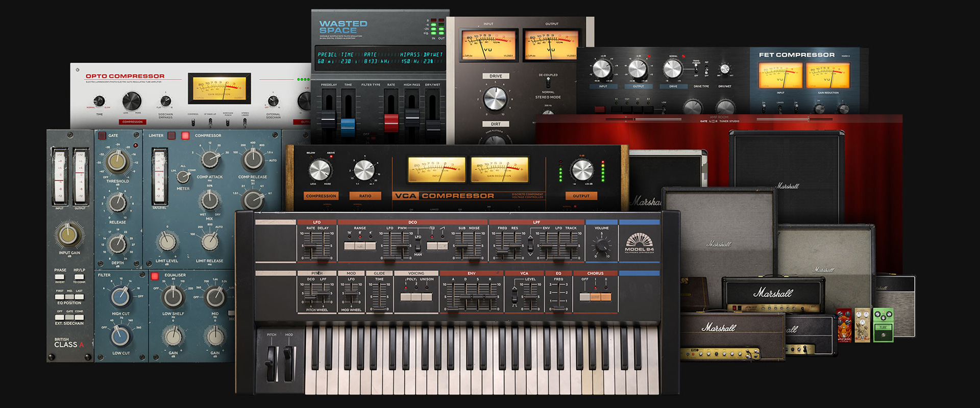This screenshot has height=408, width=980.
Task: Set EQ POSITION to LAST
Action: click(79, 297)
